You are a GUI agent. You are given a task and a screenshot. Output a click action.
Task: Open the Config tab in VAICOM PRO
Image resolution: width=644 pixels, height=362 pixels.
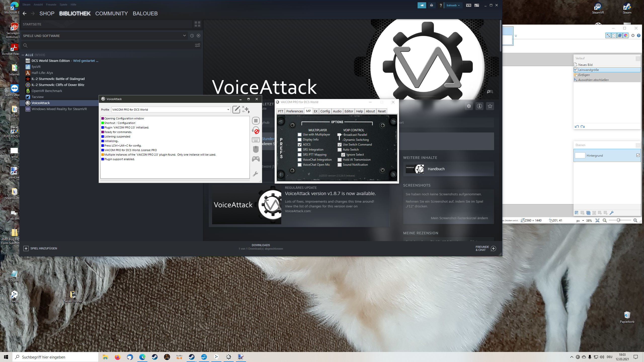pos(325,111)
